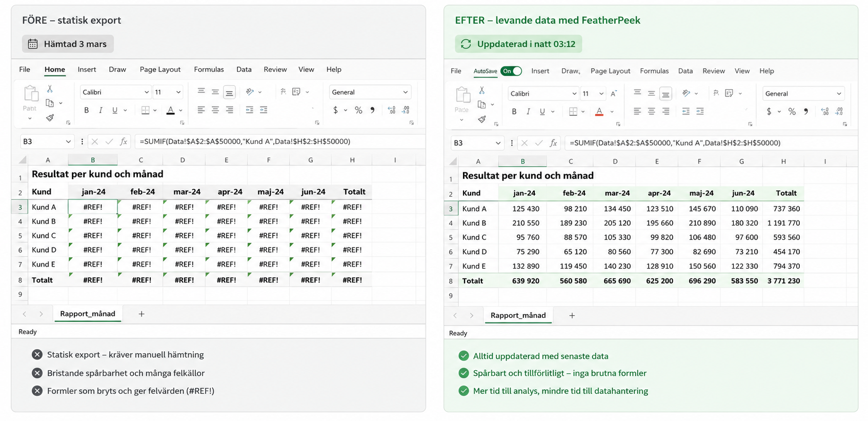Click Bold in the FÖRE window ribbon

coord(86,110)
